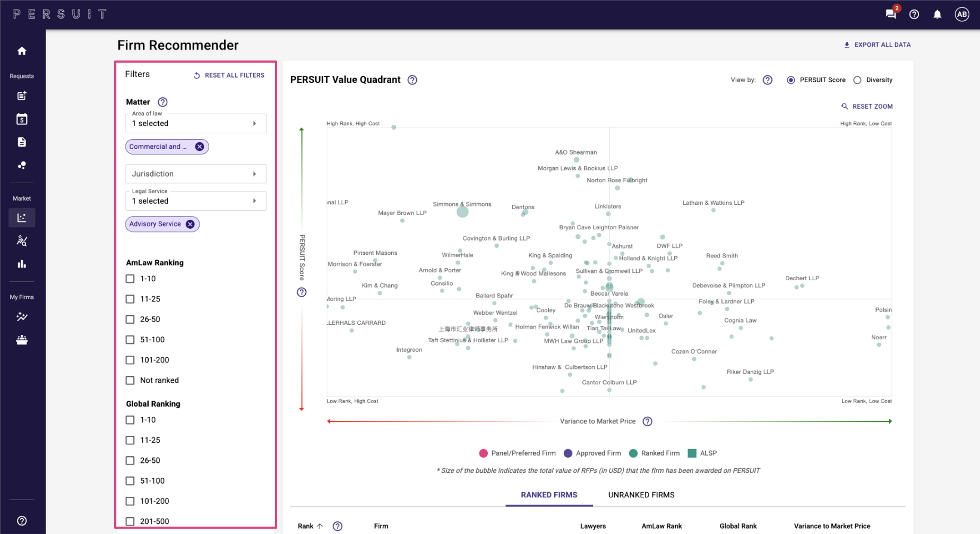This screenshot has width=980, height=534.
Task: Click the Panel/Preferred Firm legend dot
Action: pos(484,453)
